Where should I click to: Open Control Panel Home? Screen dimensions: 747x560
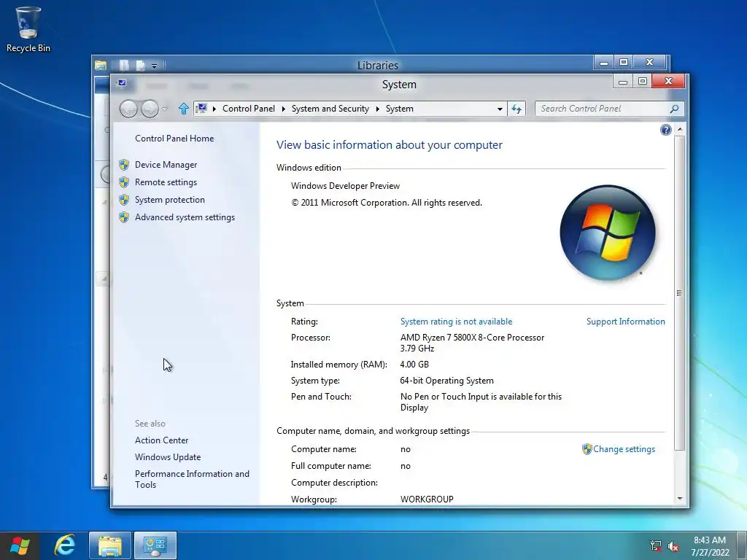pyautogui.click(x=174, y=139)
